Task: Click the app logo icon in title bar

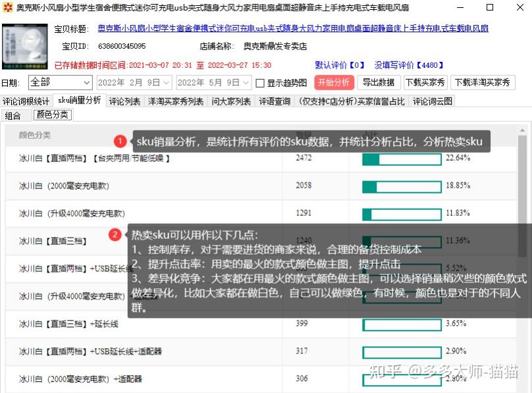Action: (8, 8)
